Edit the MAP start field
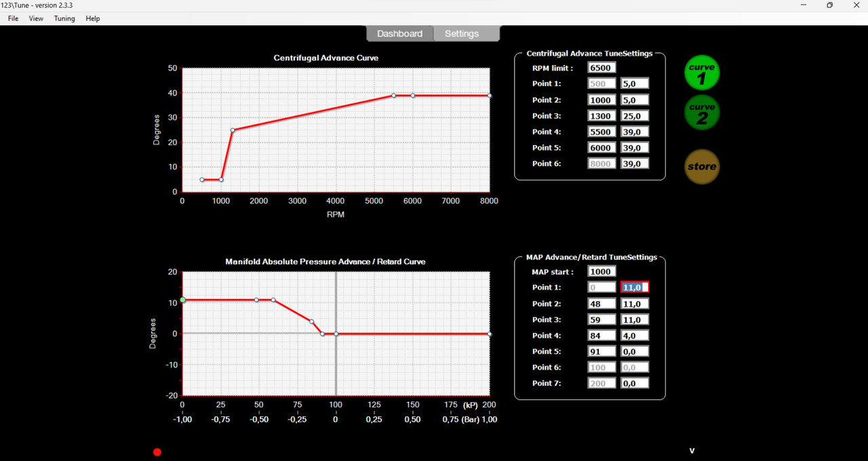Image resolution: width=868 pixels, height=461 pixels. coord(601,271)
